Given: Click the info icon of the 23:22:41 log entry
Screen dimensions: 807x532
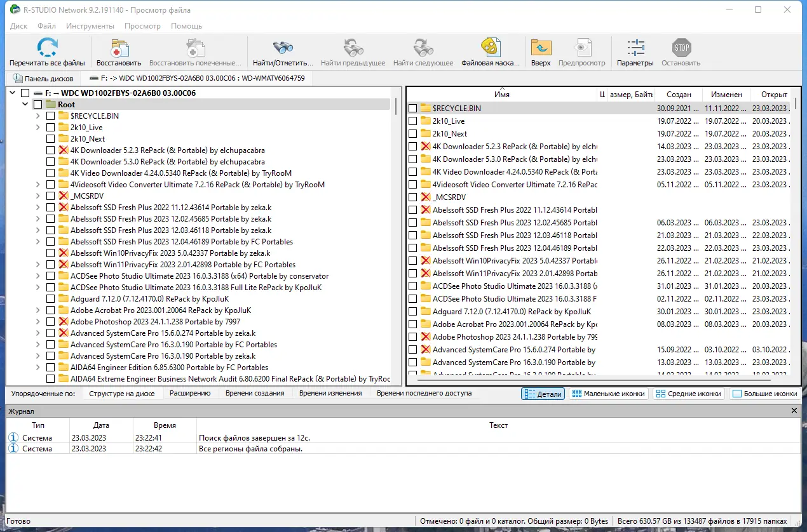Looking at the screenshot, I should [13, 437].
